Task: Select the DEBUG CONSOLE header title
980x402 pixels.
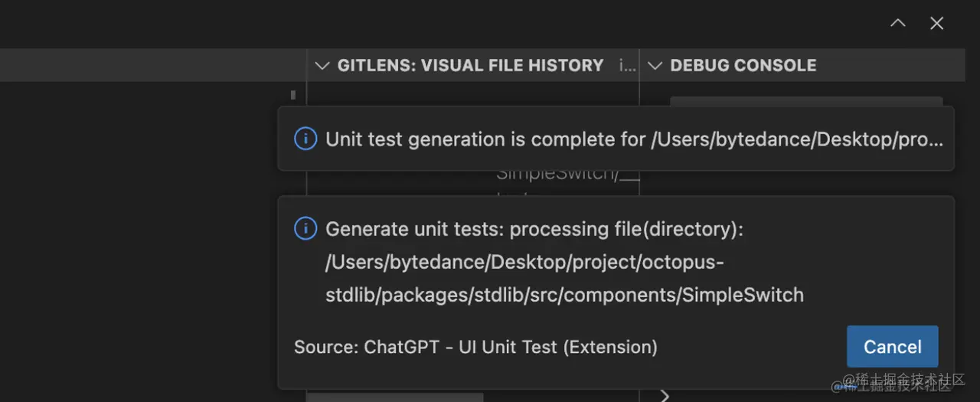Action: pyautogui.click(x=743, y=66)
